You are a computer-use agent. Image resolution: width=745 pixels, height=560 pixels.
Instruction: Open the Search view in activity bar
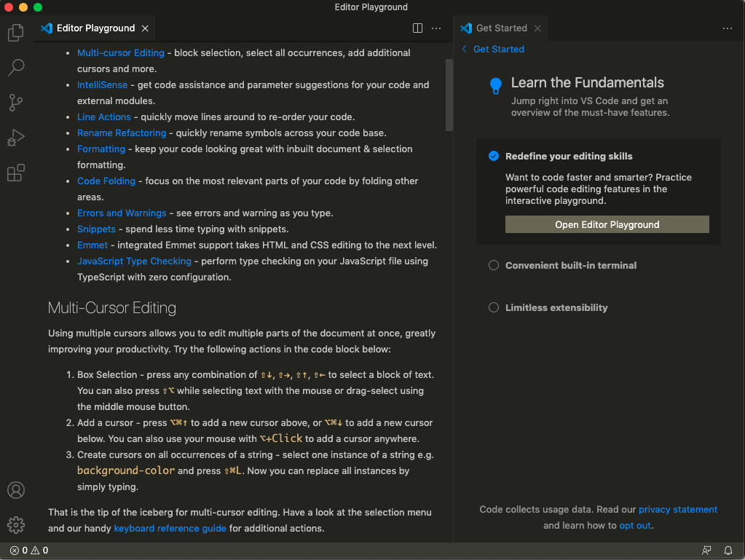tap(16, 68)
